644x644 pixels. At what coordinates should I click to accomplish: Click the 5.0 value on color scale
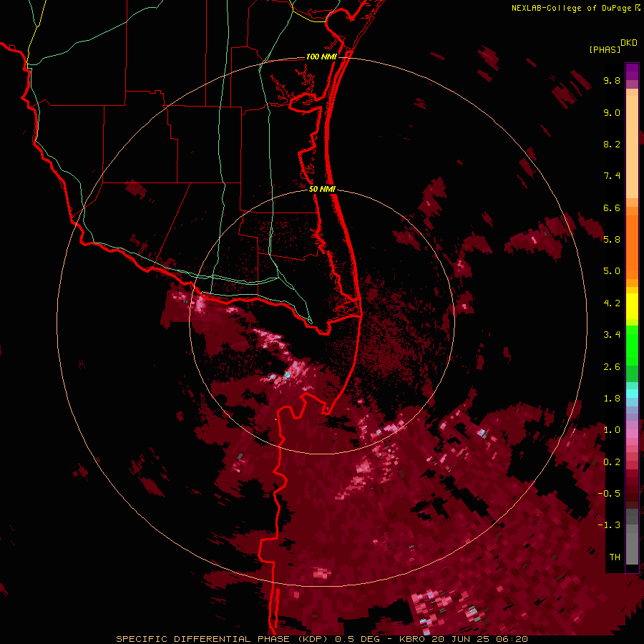point(612,271)
